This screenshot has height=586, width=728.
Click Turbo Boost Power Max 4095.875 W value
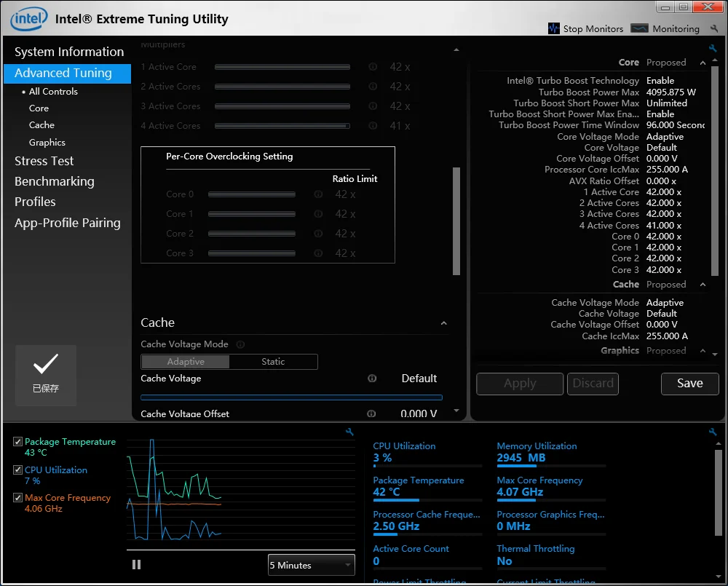click(671, 92)
